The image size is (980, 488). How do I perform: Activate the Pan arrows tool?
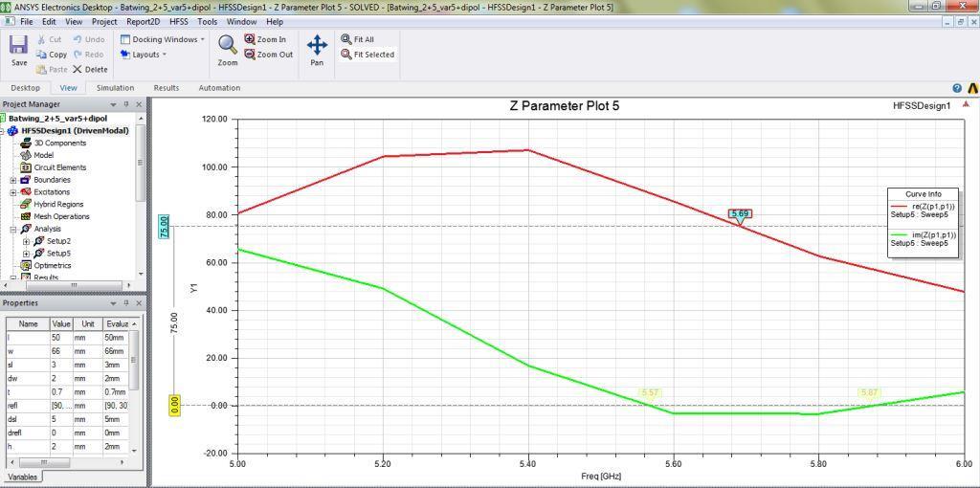(317, 45)
